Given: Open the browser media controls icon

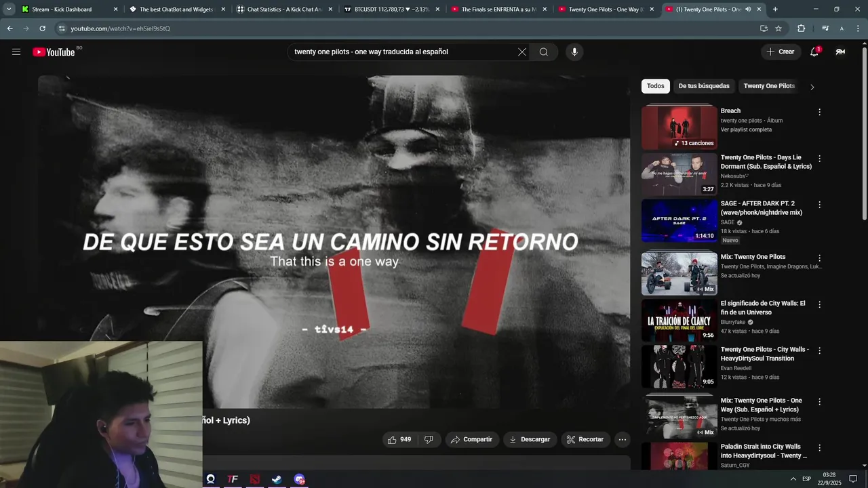Looking at the screenshot, I should click(x=825, y=28).
